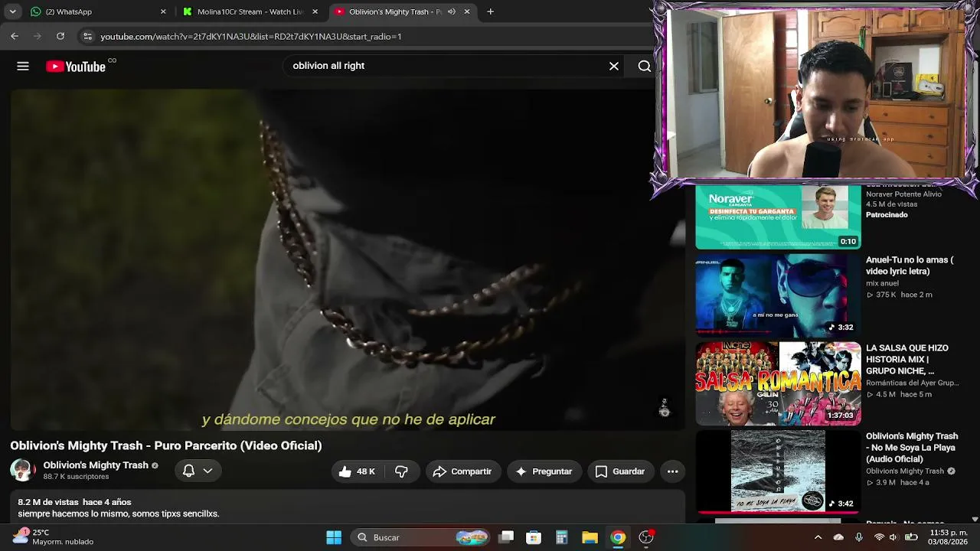Go back with the browser back arrow
The width and height of the screenshot is (980, 551).
tap(15, 36)
